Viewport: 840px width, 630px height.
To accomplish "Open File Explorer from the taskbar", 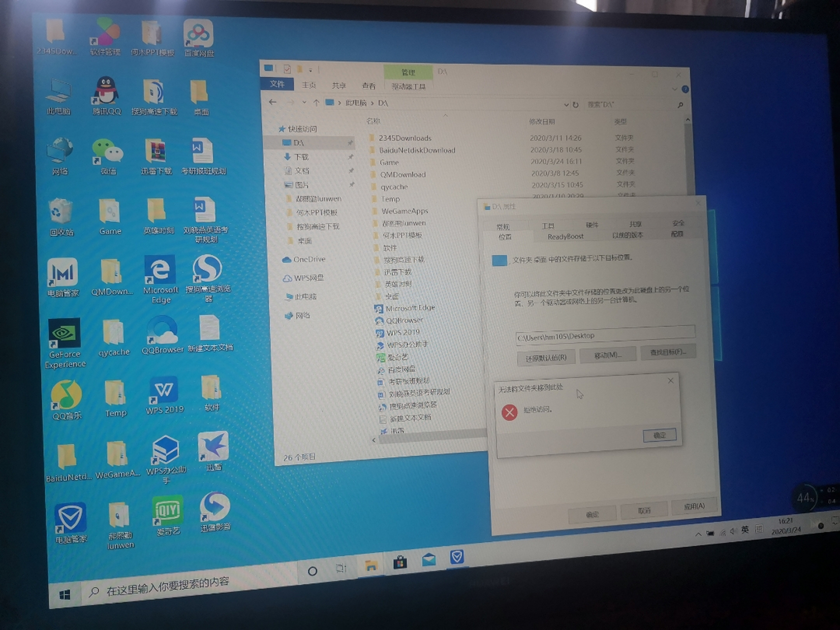I will point(371,566).
